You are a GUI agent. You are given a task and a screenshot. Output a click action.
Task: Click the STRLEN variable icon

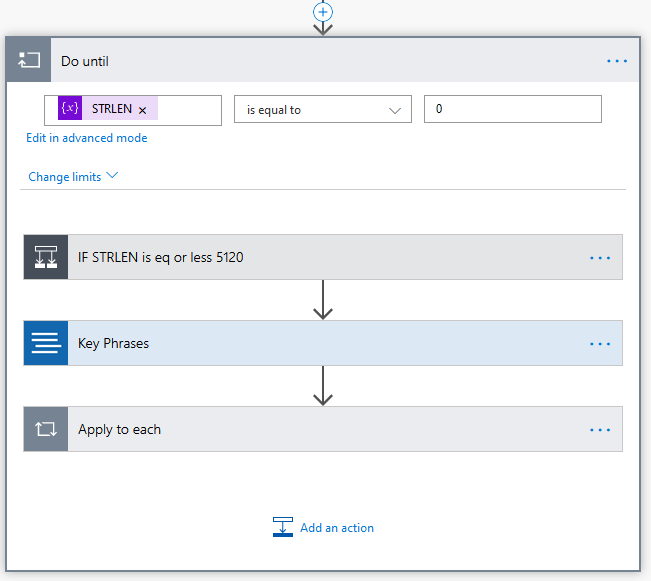(x=70, y=109)
